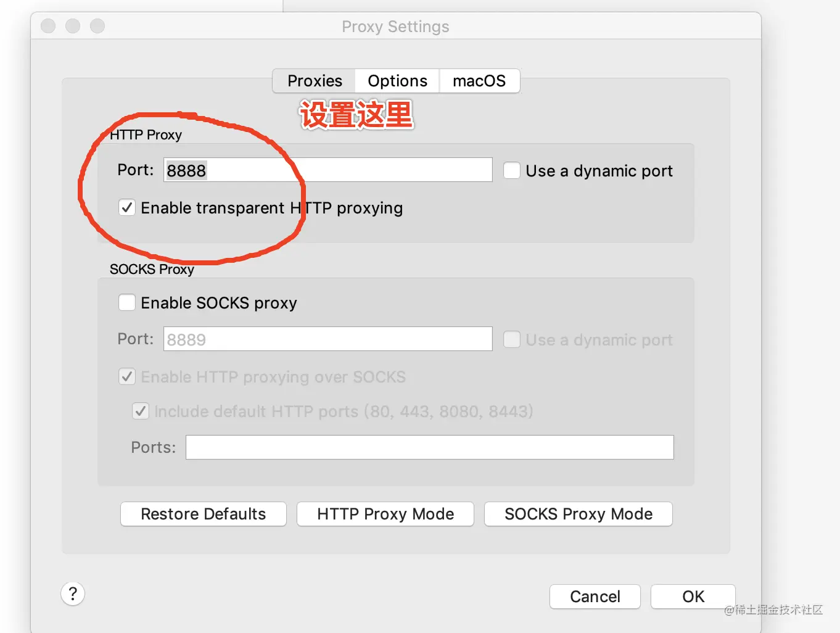Click the Proxy Settings window title
Screen dimensions: 840x633
tap(395, 27)
